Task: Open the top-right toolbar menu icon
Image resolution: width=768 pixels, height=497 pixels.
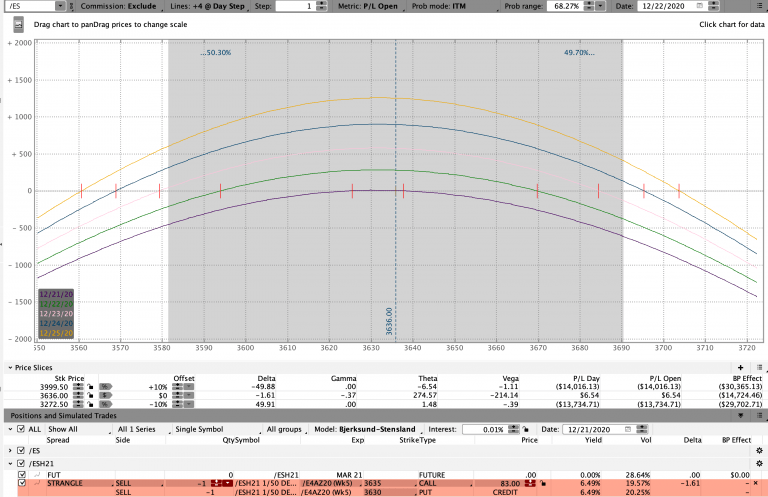Action: (x=760, y=6)
